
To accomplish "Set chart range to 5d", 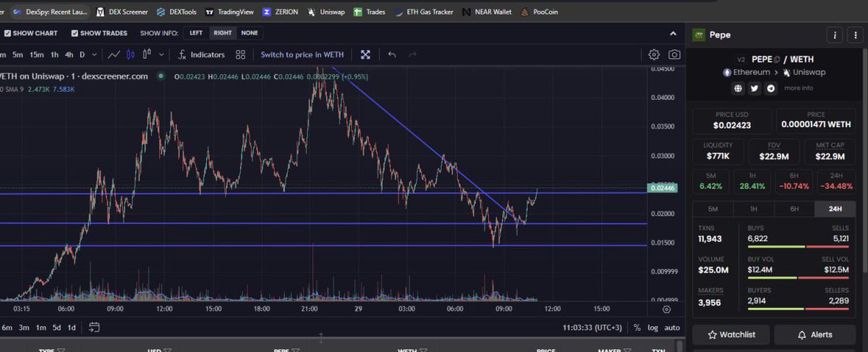I will click(56, 327).
